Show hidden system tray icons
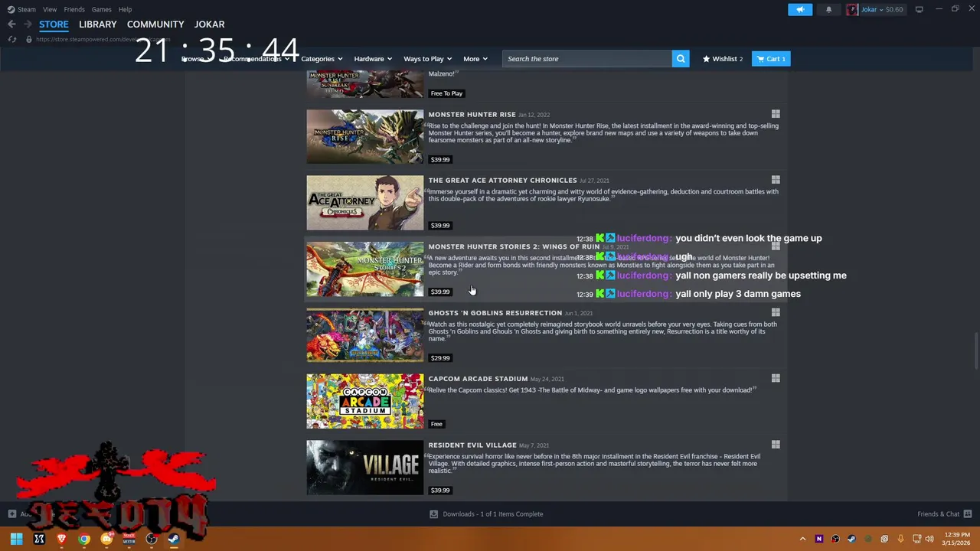 pyautogui.click(x=802, y=539)
